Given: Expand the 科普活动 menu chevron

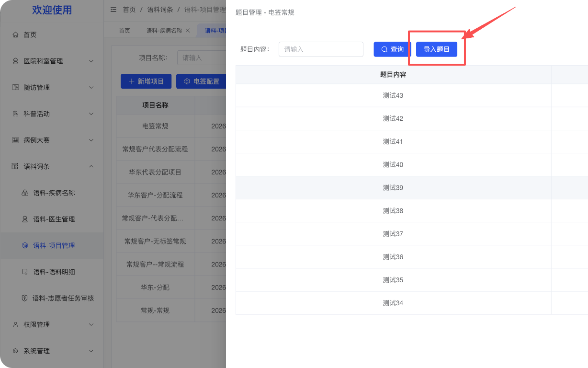Looking at the screenshot, I should 91,114.
